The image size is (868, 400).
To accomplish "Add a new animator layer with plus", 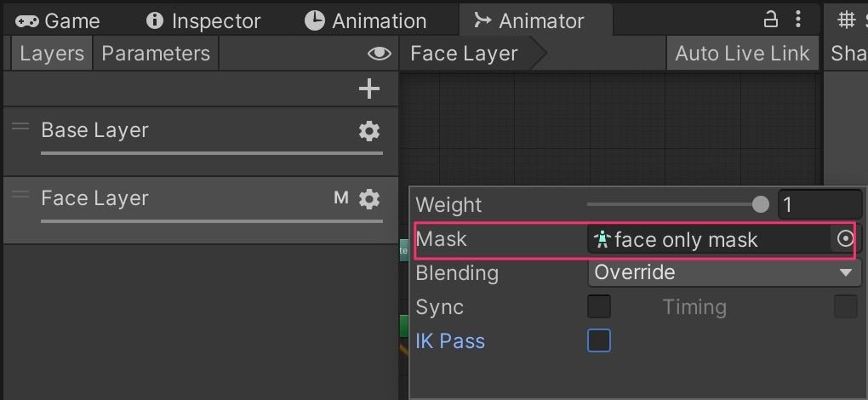I will 369,89.
